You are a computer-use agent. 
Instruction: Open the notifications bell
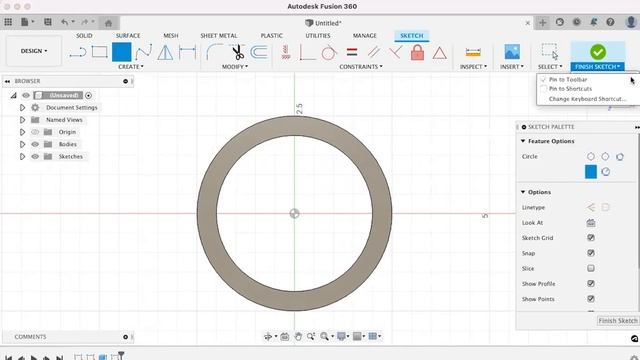[x=593, y=22]
